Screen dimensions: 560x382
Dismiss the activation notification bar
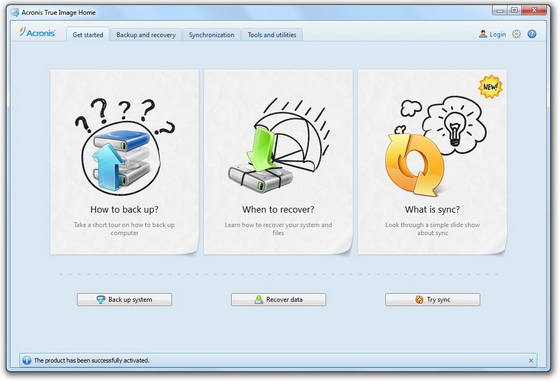click(x=531, y=361)
